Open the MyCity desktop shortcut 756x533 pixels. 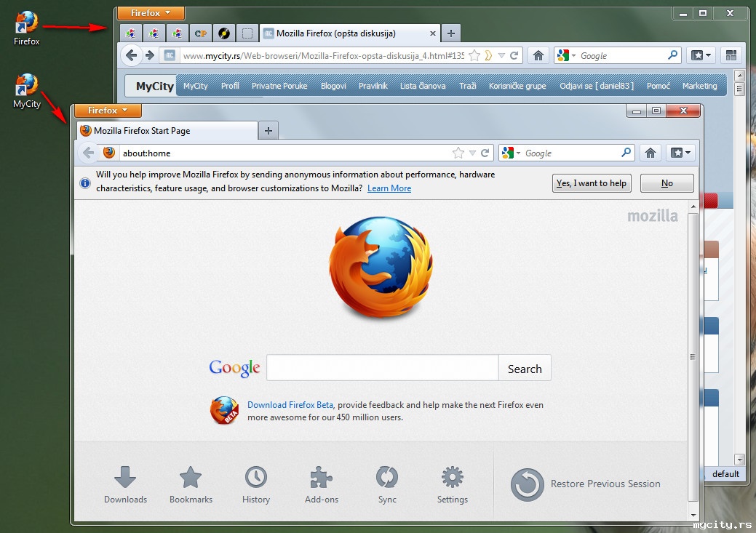[x=26, y=91]
